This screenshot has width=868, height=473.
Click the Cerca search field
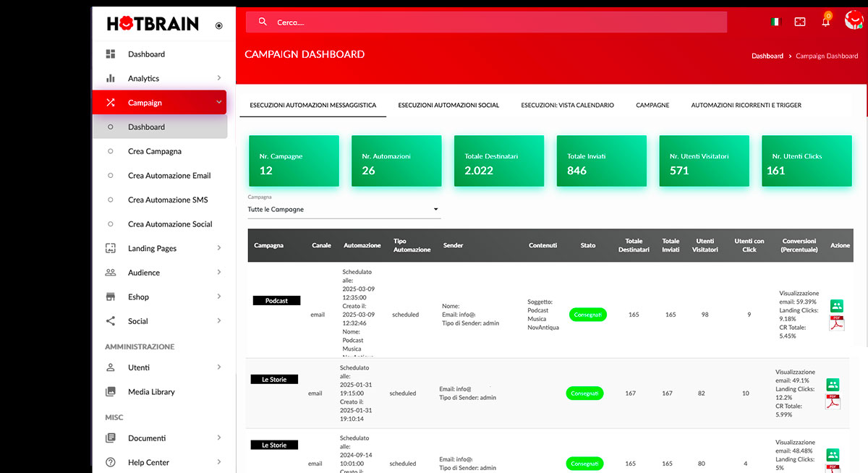(x=499, y=22)
